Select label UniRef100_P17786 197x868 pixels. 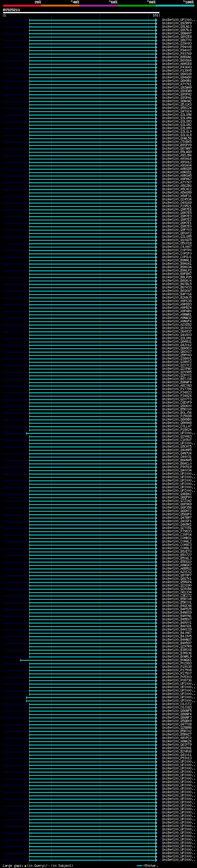[x=177, y=389]
